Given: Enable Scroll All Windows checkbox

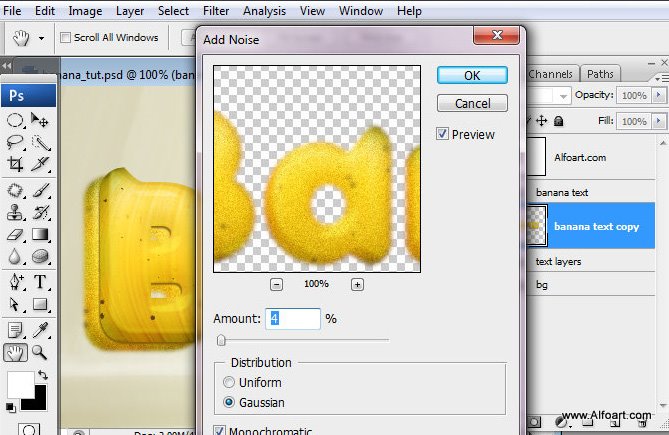Looking at the screenshot, I should tap(65, 38).
